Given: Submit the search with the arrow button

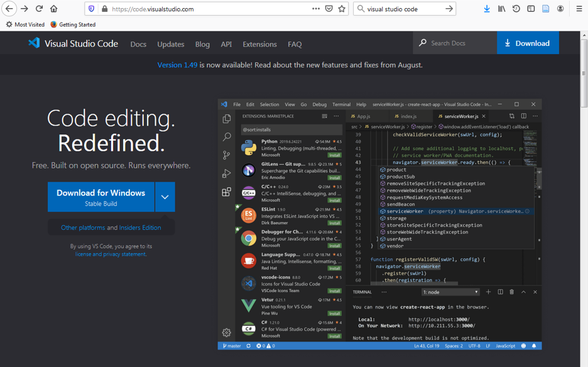Looking at the screenshot, I should pos(449,9).
